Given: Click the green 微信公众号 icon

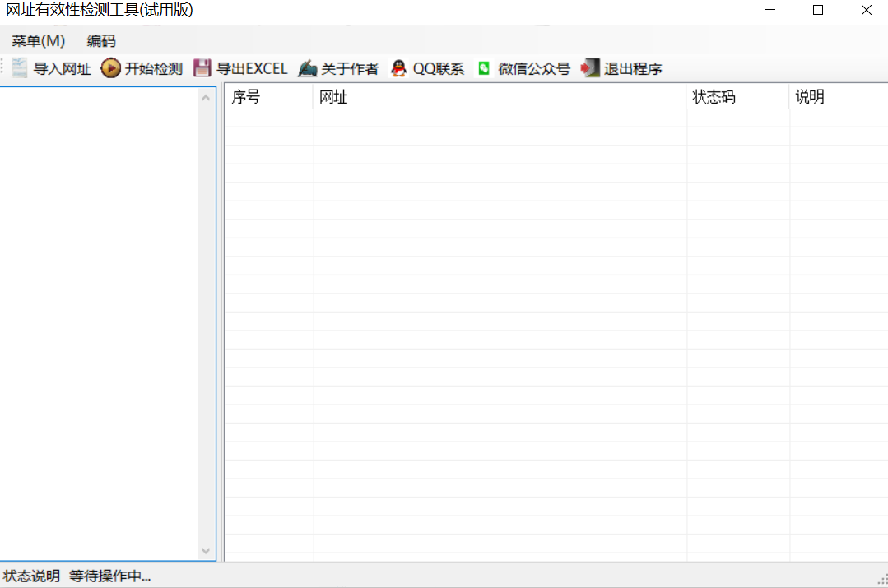Looking at the screenshot, I should 484,68.
